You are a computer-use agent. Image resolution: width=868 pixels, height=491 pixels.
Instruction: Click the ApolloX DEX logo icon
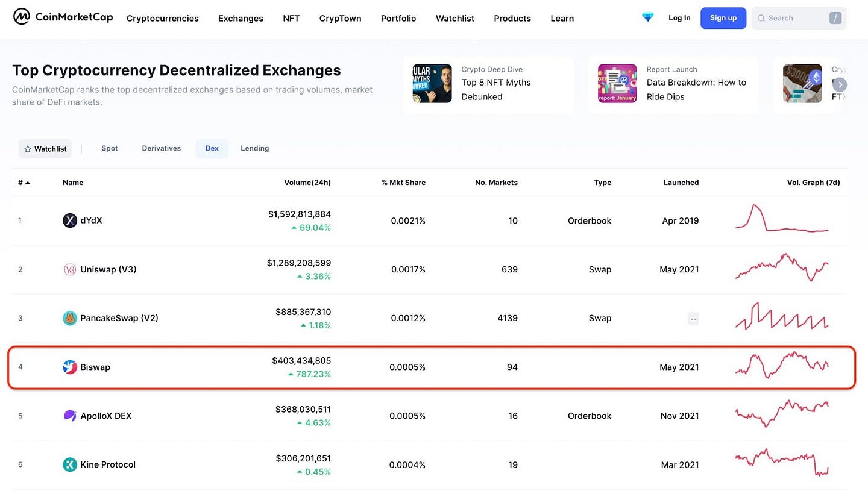(70, 416)
